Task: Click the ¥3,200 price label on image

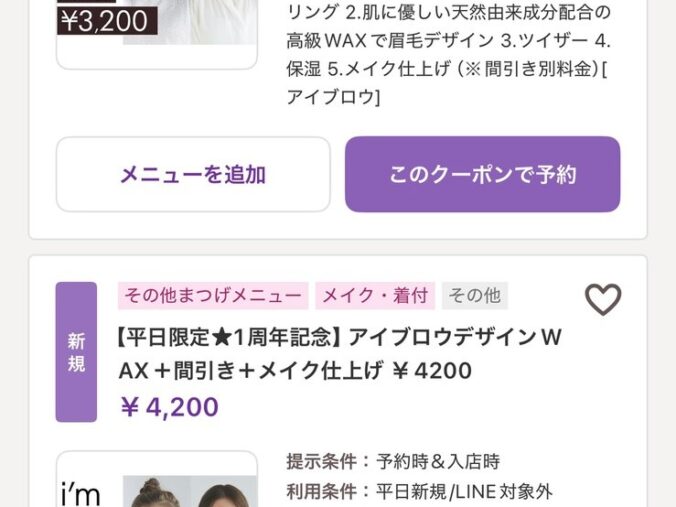Action: point(107,20)
